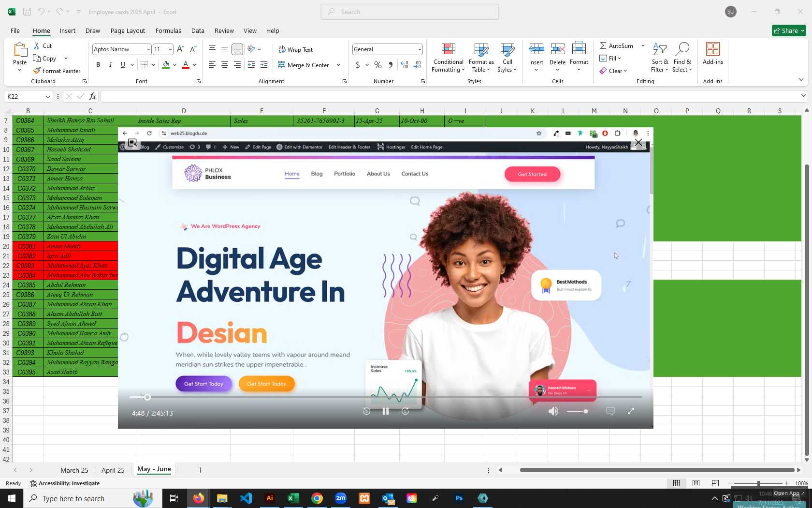Open the Formulas tab
This screenshot has height=508, width=812.
pos(168,30)
